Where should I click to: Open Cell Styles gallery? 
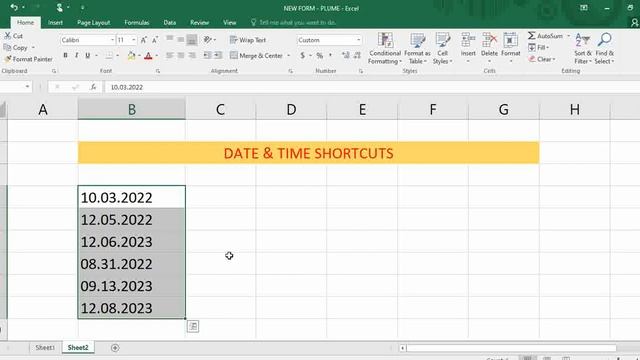pos(442,49)
